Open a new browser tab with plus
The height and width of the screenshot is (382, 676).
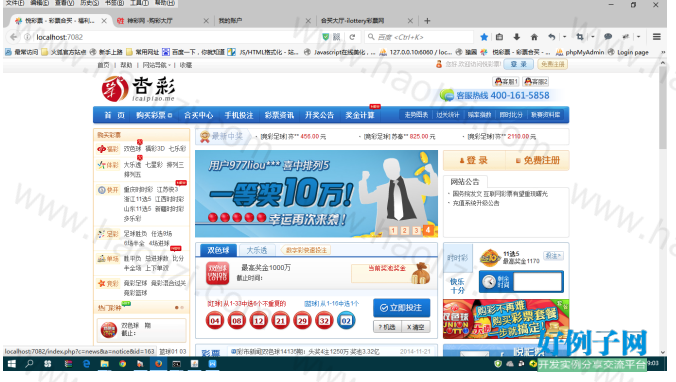[427, 21]
